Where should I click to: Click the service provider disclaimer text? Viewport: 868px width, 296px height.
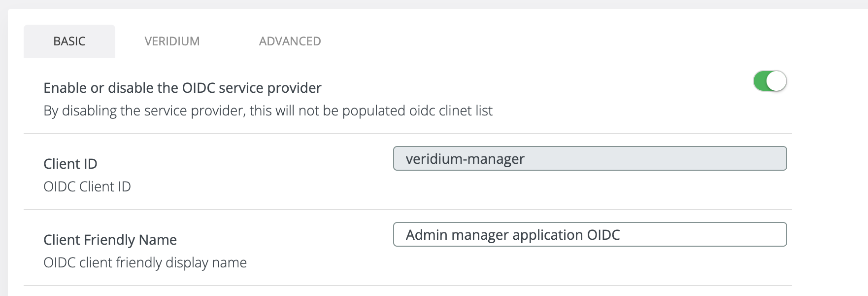click(268, 111)
